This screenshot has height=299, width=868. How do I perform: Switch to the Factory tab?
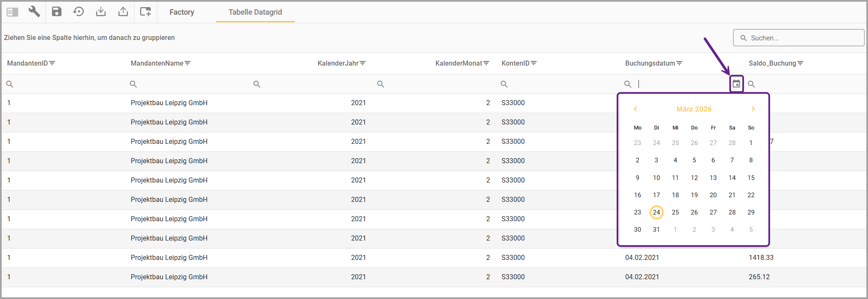tap(182, 12)
